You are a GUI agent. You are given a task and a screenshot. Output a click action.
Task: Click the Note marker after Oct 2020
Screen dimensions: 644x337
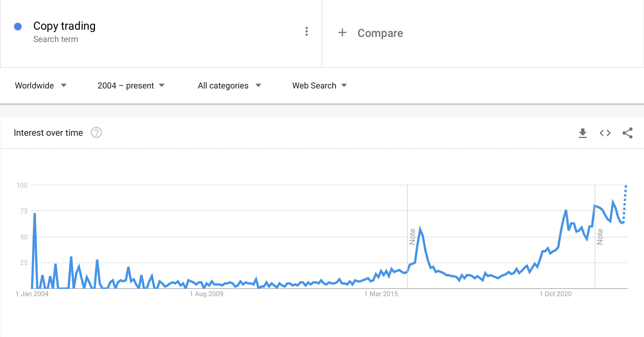(600, 237)
